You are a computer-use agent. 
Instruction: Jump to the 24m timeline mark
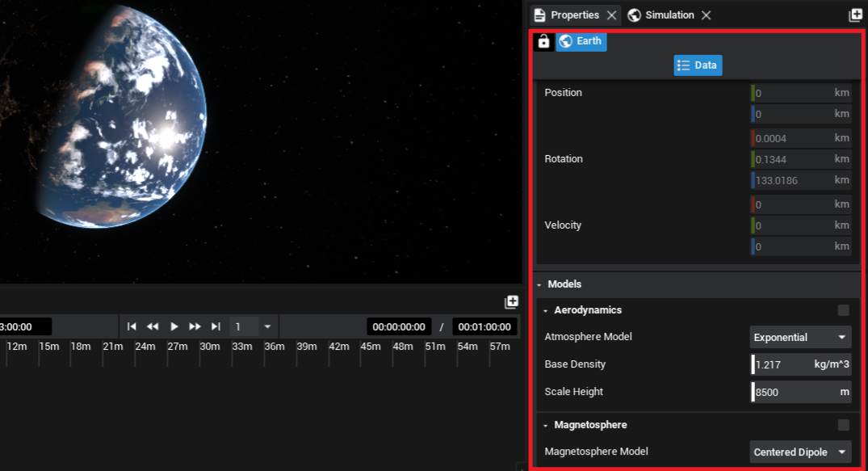(145, 347)
